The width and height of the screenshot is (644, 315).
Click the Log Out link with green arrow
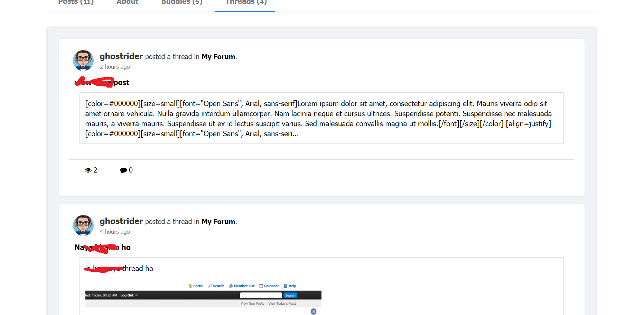pyautogui.click(x=127, y=295)
